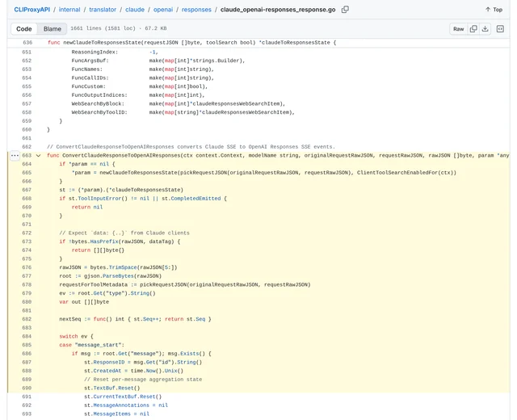The width and height of the screenshot is (517, 420).
Task: Select line number 693
Action: pyautogui.click(x=27, y=414)
